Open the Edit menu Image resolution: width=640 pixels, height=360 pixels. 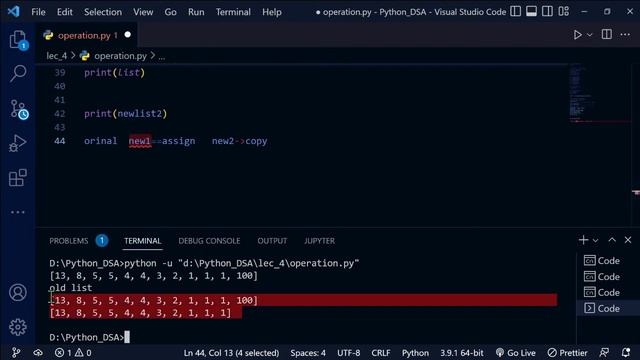coord(64,12)
